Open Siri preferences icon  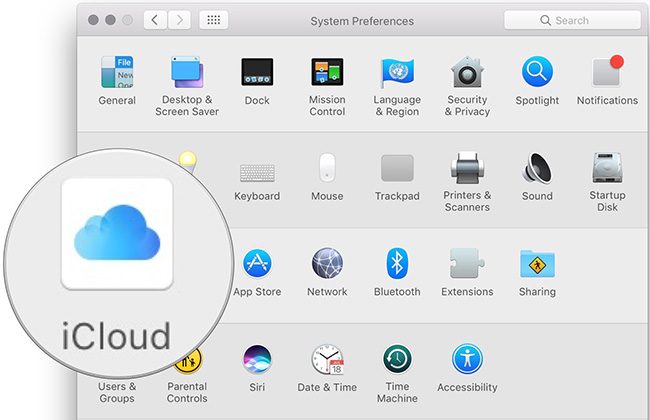pos(257,359)
